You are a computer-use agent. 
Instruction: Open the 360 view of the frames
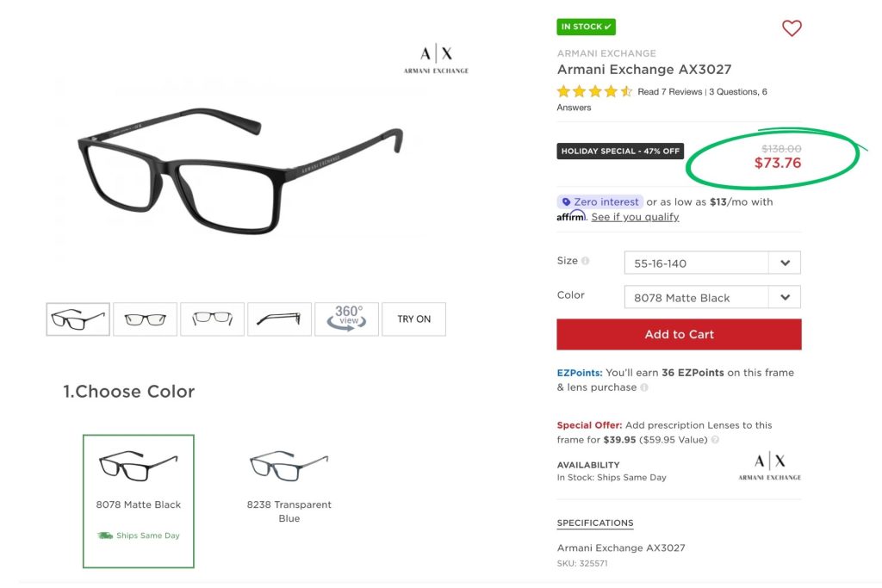tap(346, 319)
